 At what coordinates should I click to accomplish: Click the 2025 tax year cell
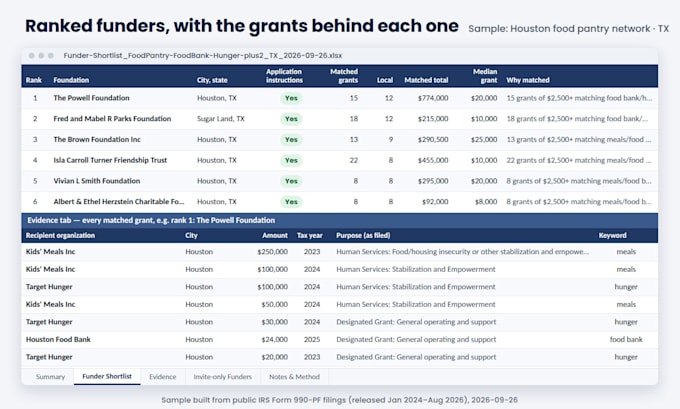312,340
